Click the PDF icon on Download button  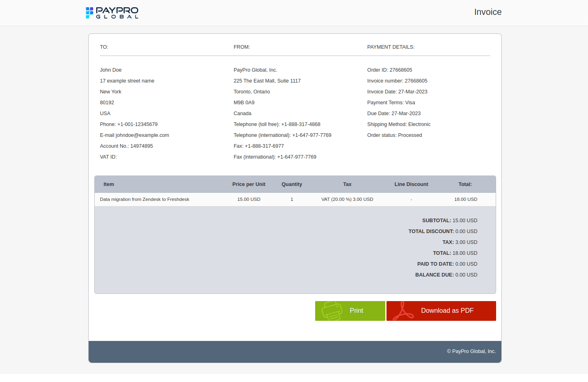click(403, 311)
